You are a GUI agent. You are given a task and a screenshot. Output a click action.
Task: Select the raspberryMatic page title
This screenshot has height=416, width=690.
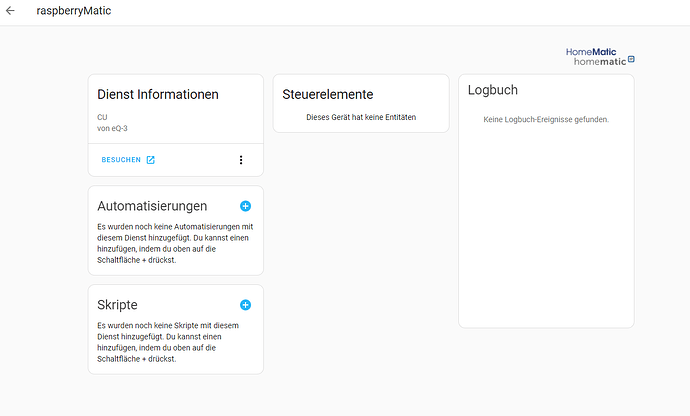73,11
